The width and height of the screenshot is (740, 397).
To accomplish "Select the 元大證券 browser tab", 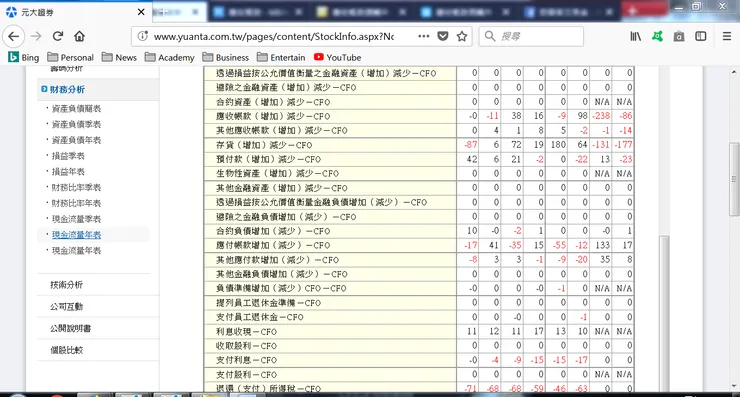I will 76,12.
